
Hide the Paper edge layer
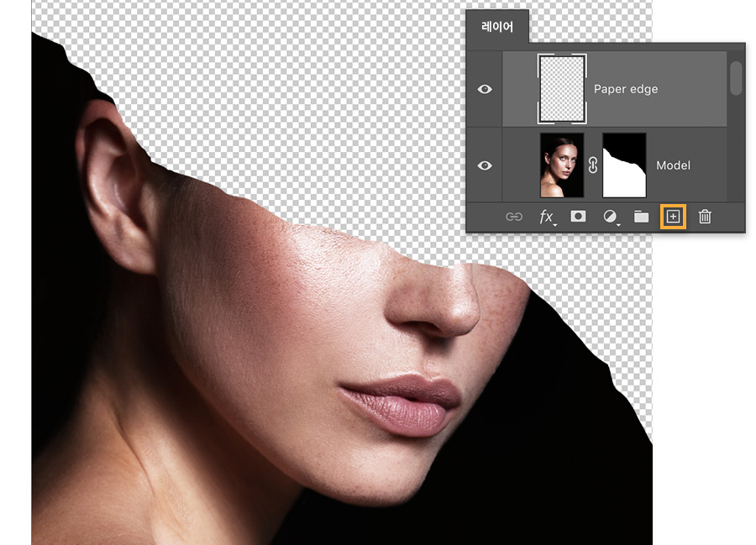click(485, 89)
